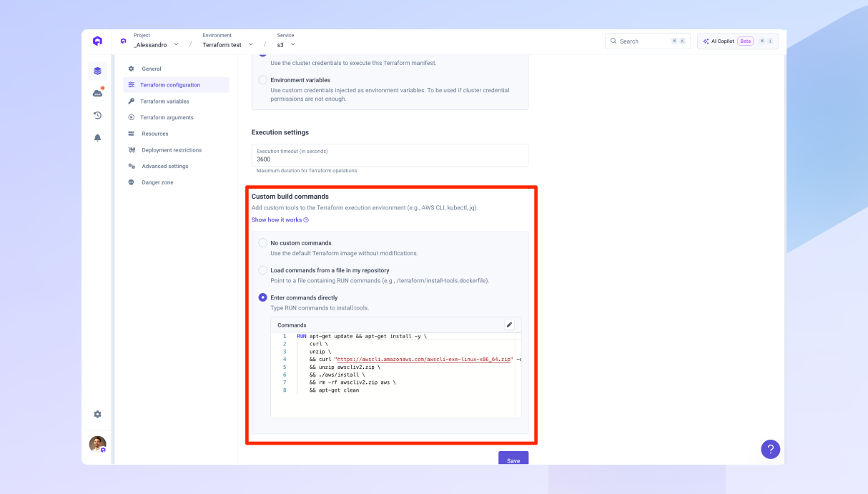Select Load commands from a file radio
868x494 pixels.
[262, 270]
